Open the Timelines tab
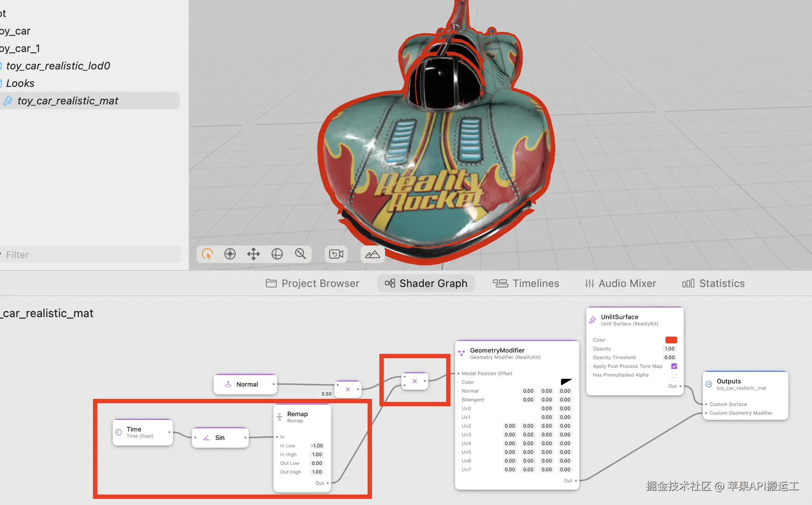 tap(526, 284)
